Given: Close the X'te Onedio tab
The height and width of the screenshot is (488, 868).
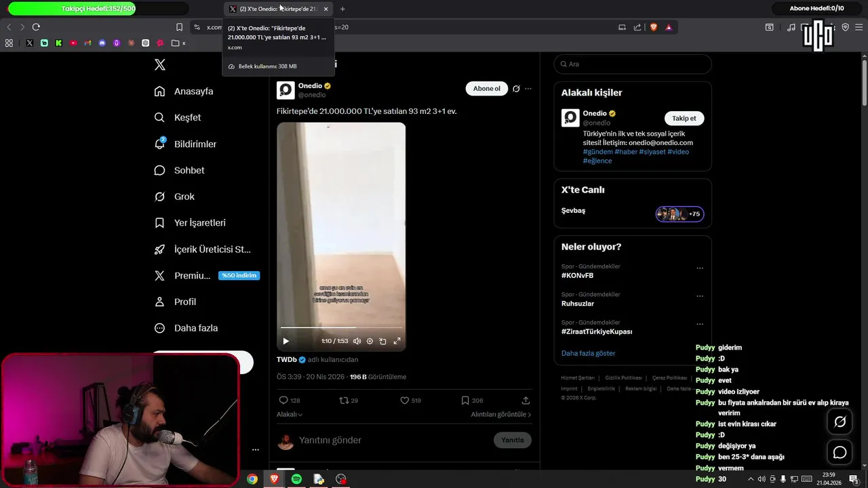Looking at the screenshot, I should 325,9.
